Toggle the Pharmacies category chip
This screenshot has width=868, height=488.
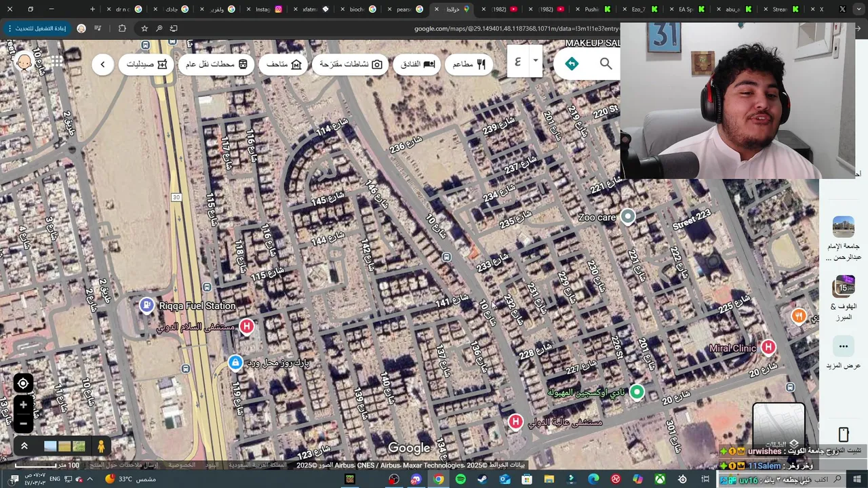pos(146,64)
